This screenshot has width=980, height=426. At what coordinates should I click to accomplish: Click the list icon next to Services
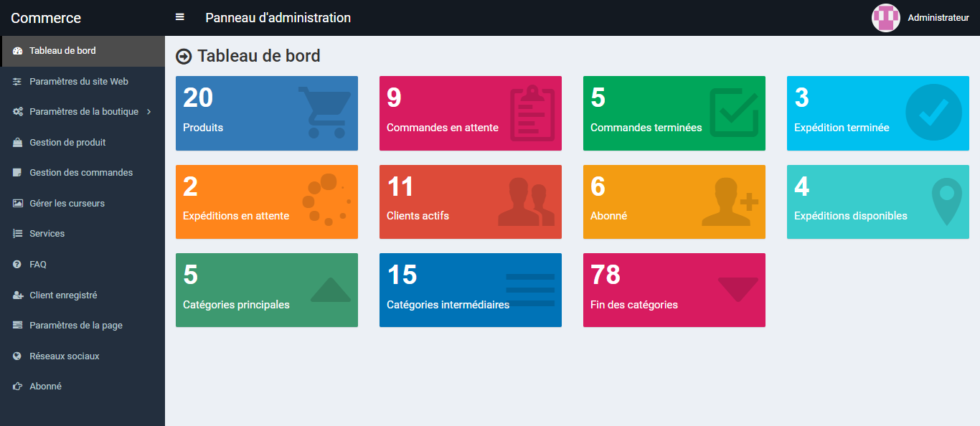pyautogui.click(x=16, y=233)
